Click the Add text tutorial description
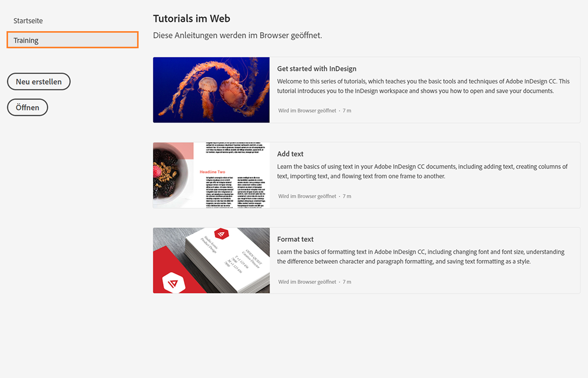The image size is (588, 378). click(x=422, y=171)
